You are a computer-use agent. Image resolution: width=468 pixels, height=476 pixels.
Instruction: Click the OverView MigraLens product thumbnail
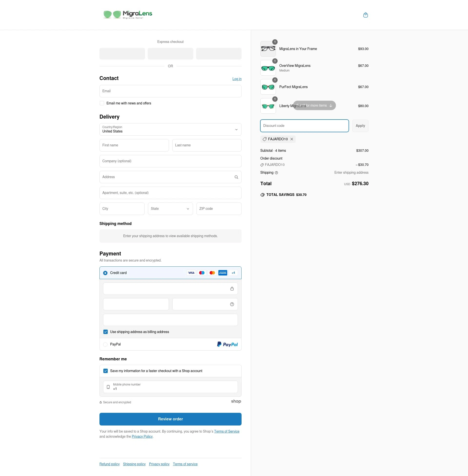click(x=268, y=68)
